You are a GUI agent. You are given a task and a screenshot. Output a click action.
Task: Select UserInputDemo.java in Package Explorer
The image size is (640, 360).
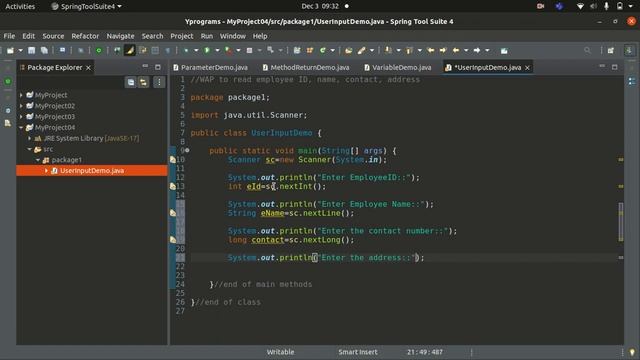92,171
